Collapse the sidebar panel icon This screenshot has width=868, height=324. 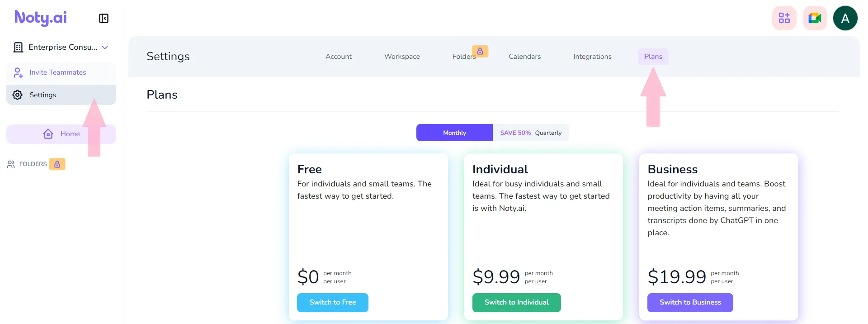point(104,19)
